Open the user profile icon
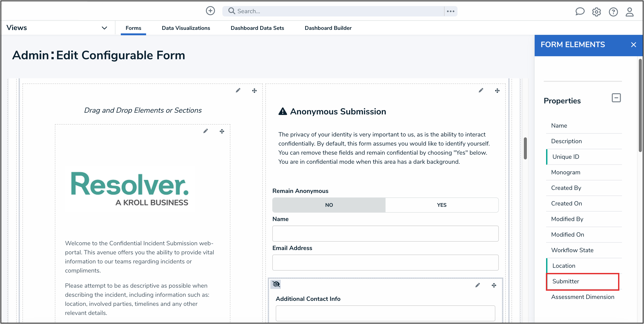 tap(630, 12)
